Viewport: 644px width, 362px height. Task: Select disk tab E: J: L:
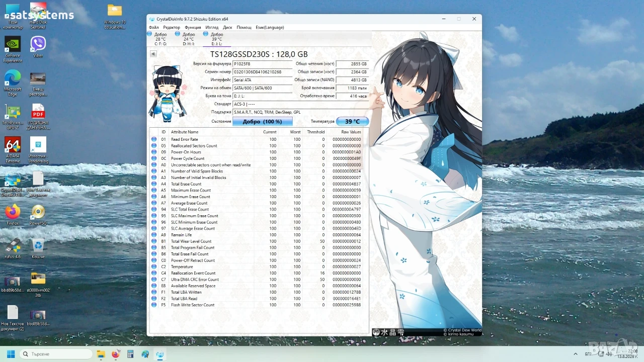click(x=216, y=39)
